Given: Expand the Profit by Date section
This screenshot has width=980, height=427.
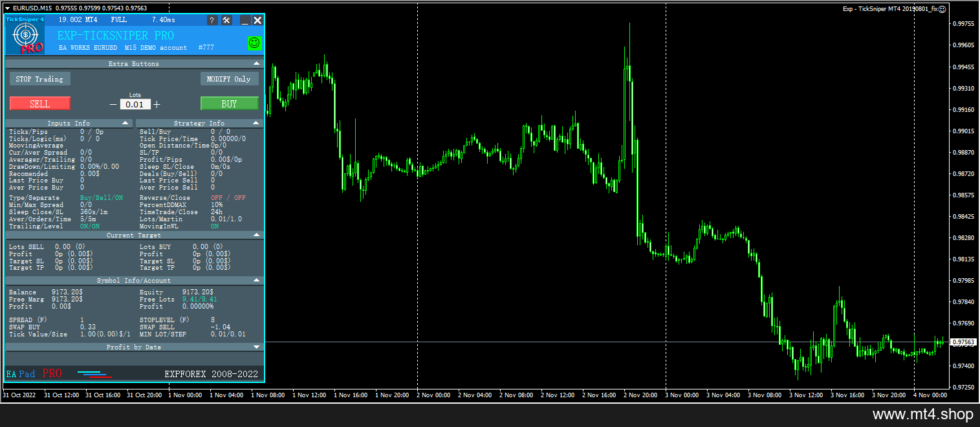Looking at the screenshot, I should click(256, 347).
